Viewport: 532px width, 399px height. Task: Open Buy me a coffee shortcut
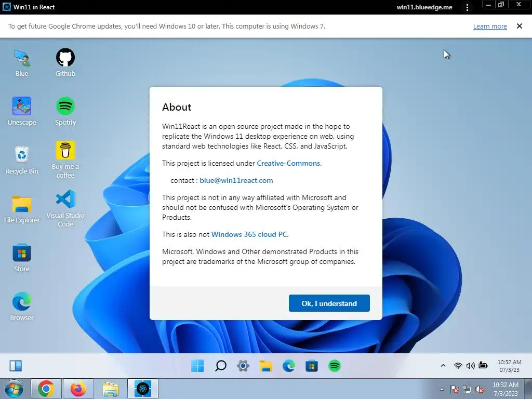coord(65,159)
